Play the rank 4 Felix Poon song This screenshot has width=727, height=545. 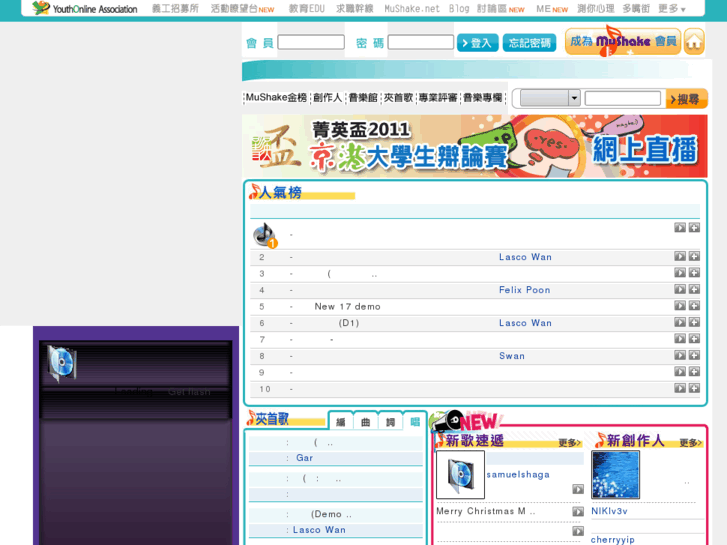[680, 289]
